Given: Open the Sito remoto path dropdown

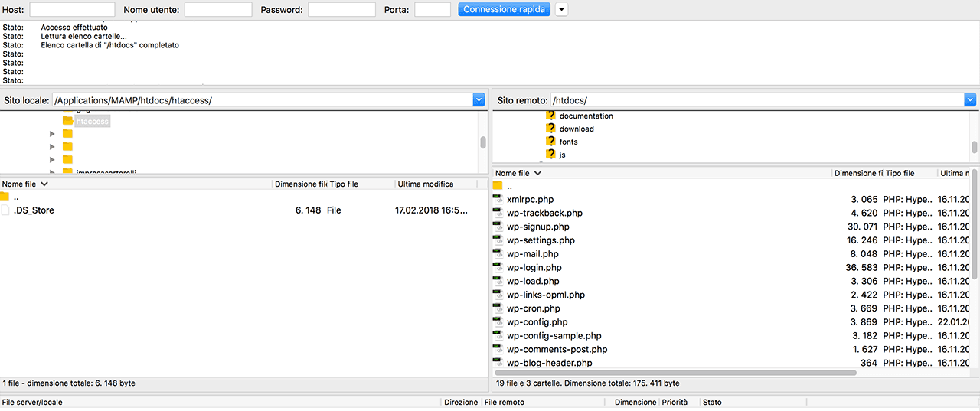Looking at the screenshot, I should (970, 100).
